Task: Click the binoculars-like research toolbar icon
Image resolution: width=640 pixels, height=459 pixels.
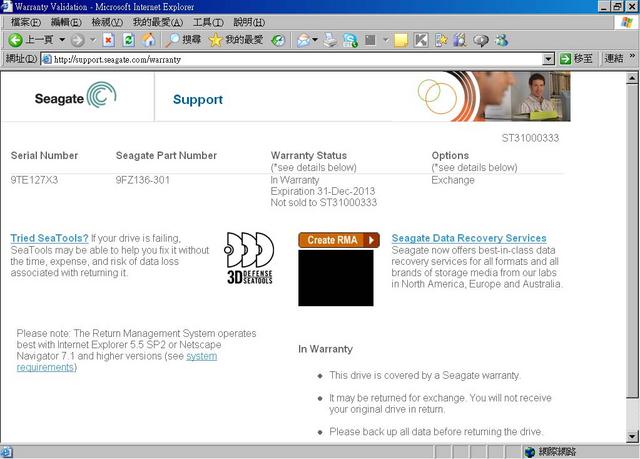Action: [460, 40]
